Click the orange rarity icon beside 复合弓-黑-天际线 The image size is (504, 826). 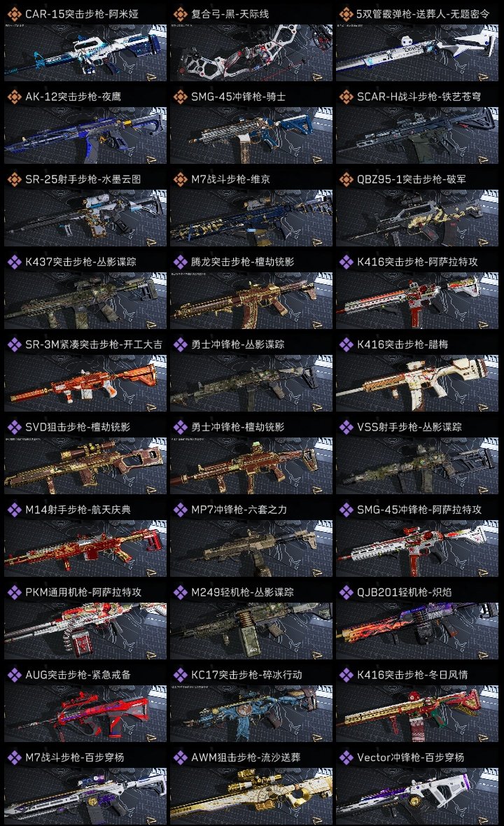click(x=181, y=14)
